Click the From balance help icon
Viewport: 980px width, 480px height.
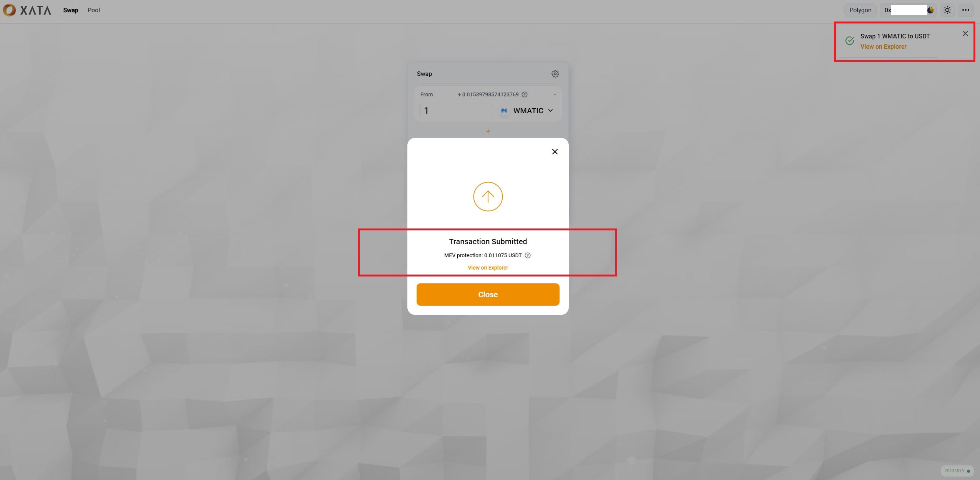pos(525,94)
